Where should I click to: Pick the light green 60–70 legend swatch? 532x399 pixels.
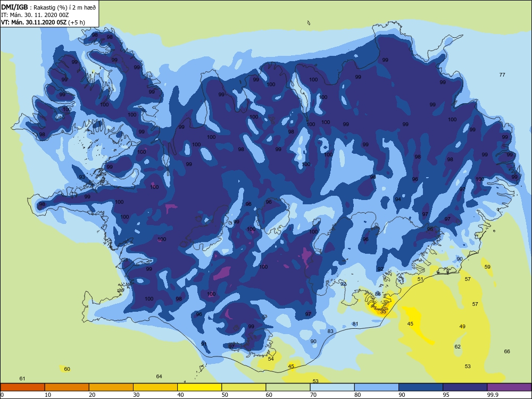(288, 387)
